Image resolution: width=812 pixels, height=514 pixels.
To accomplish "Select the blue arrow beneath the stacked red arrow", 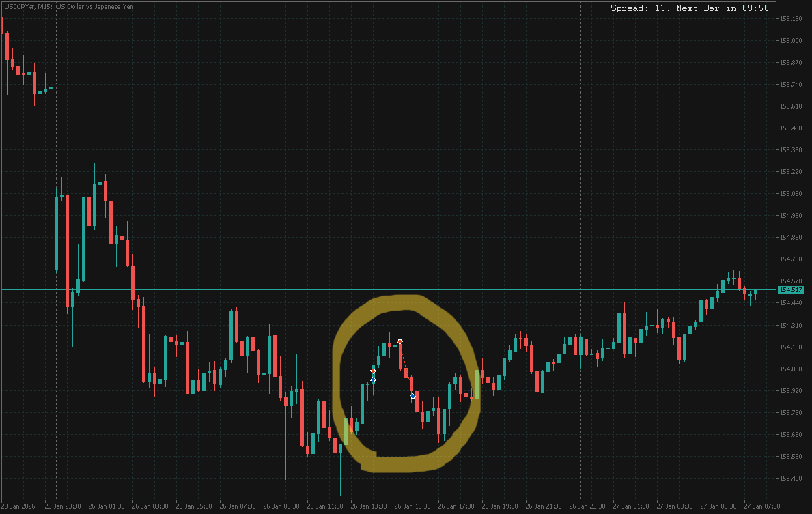I will (373, 380).
